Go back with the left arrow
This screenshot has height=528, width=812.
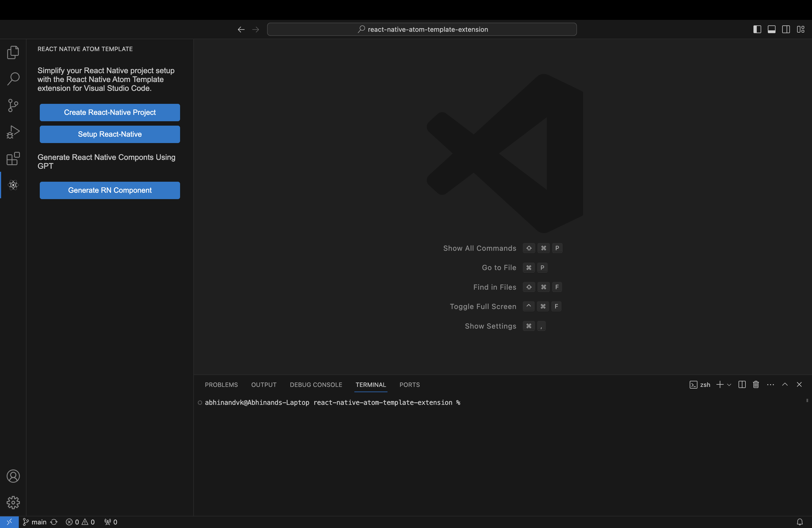click(241, 29)
